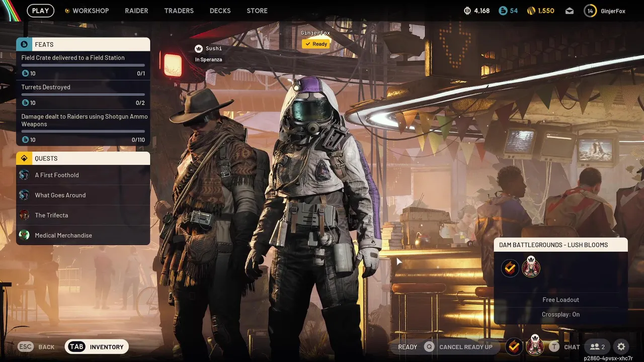Click the Q key icon near Cancel Ready Up

point(429,347)
